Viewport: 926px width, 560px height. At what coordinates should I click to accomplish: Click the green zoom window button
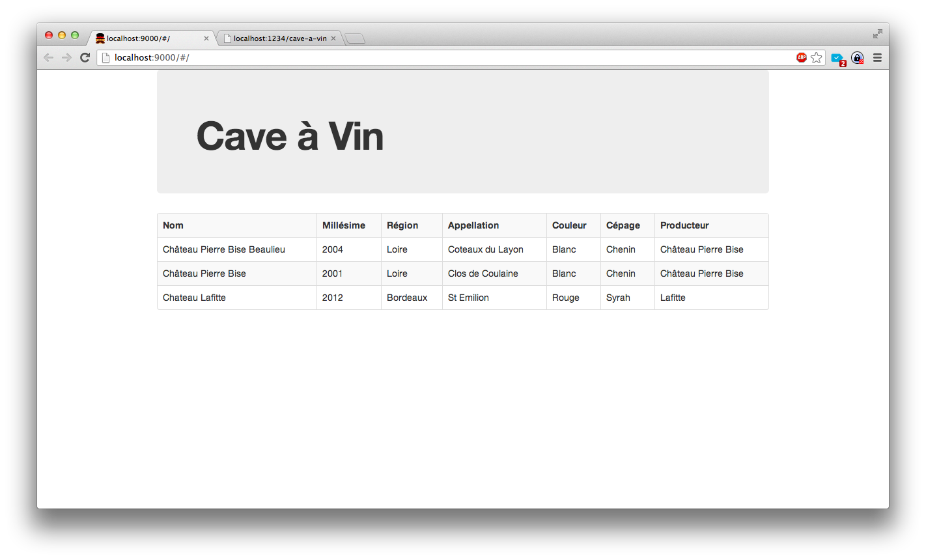point(75,35)
